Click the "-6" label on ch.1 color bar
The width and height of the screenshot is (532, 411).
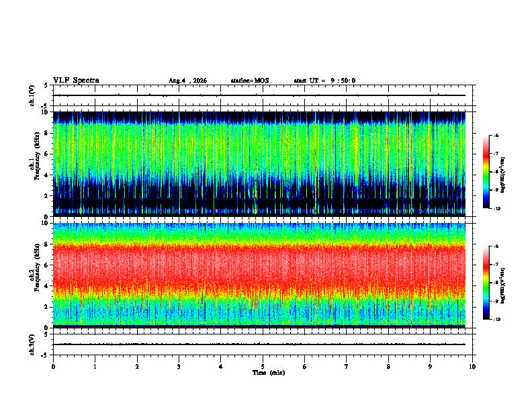click(496, 135)
